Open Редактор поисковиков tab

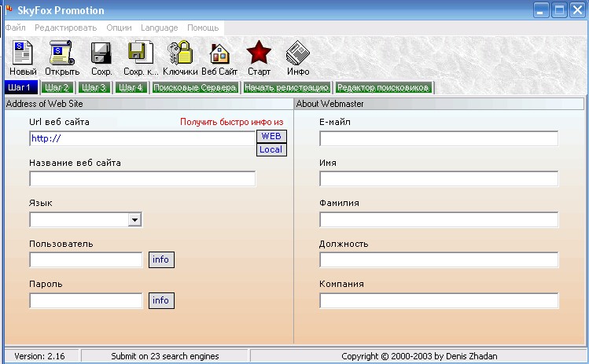[x=383, y=88]
